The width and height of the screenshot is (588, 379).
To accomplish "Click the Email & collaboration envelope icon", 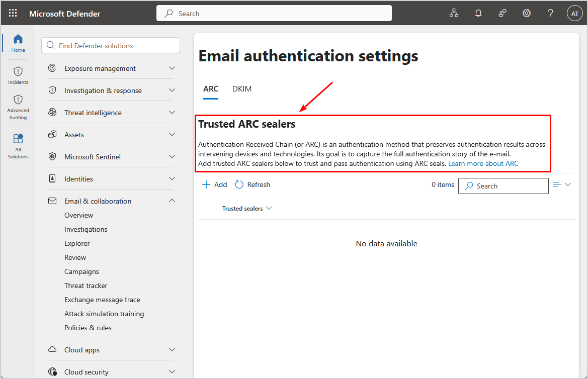I will coord(52,201).
